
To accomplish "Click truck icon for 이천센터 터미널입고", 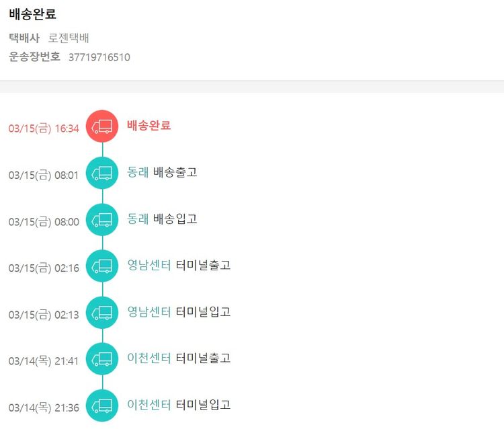I will (x=102, y=405).
